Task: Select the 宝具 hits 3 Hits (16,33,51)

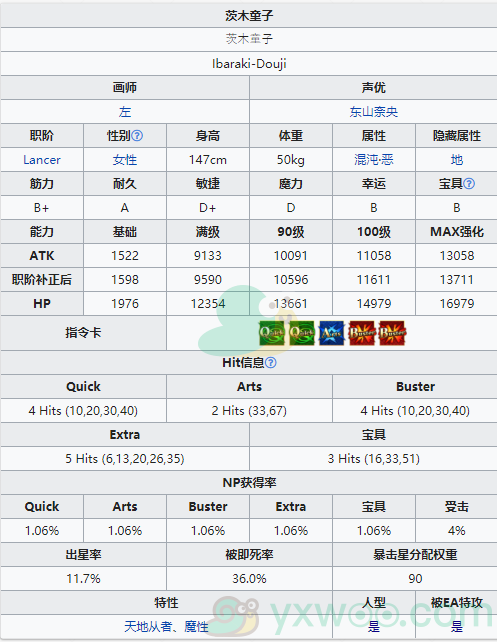Action: pyautogui.click(x=373, y=459)
